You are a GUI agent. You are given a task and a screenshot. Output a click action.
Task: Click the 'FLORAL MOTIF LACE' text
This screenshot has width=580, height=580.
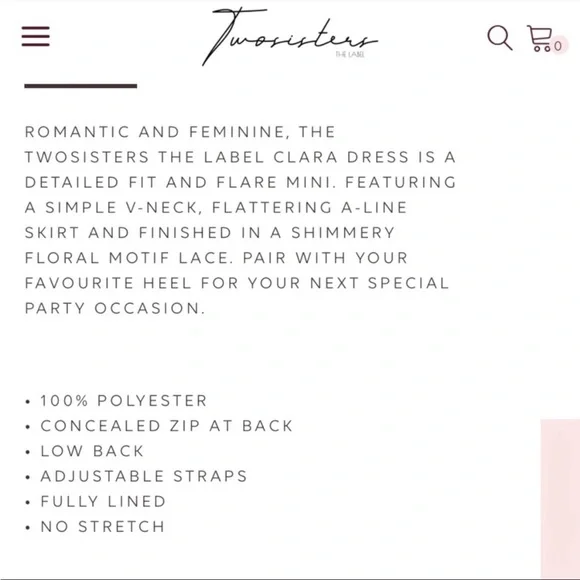tap(127, 258)
